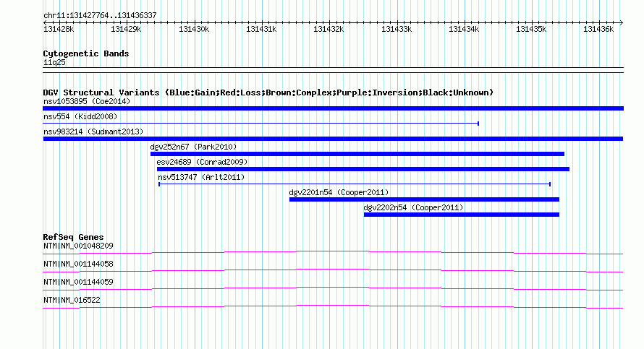Select the dgv2202n54 blue bar
644x349 pixels.
tap(462, 215)
